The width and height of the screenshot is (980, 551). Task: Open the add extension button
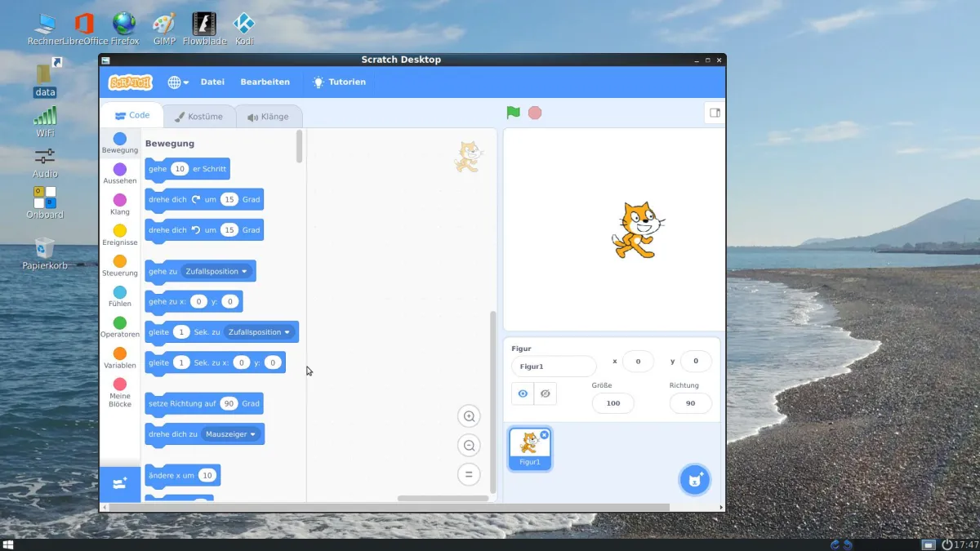119,484
